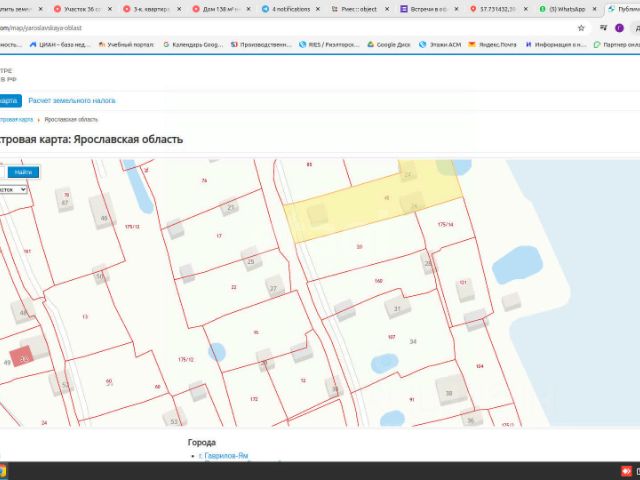Close the WhatsApp tab
Image resolution: width=640 pixels, height=480 pixels.
click(x=594, y=9)
